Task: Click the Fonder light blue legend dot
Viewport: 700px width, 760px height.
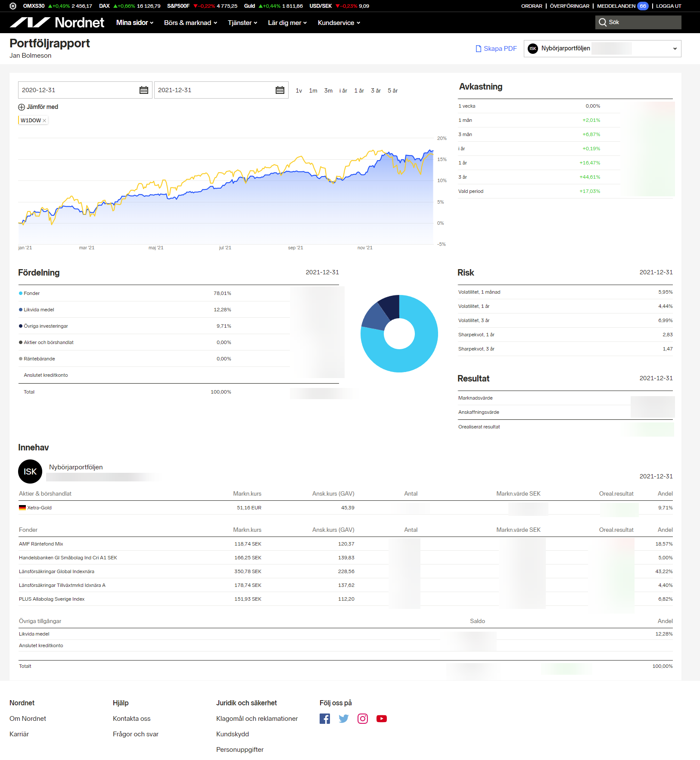Action: 21,293
